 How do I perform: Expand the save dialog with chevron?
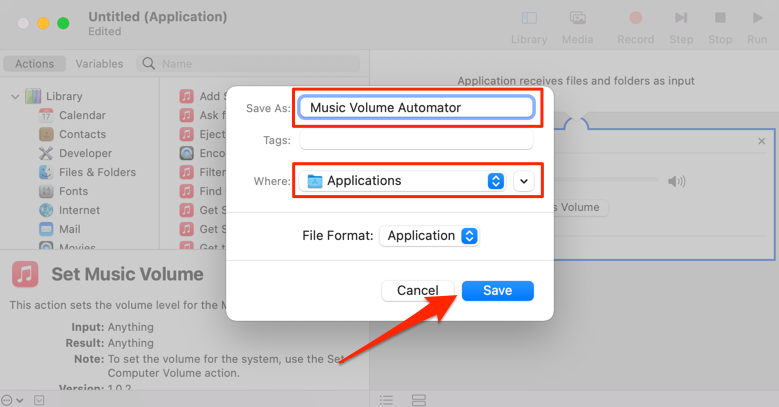(x=523, y=181)
